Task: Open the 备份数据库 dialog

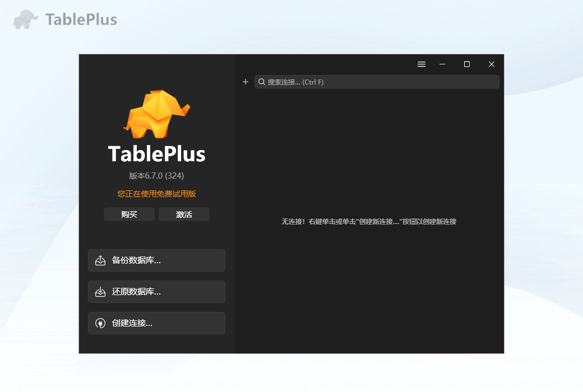Action: [x=156, y=260]
